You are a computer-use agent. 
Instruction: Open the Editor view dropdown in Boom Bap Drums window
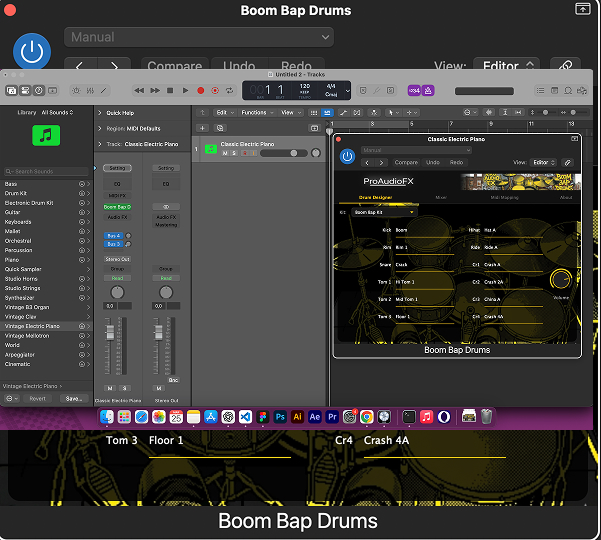(x=506, y=66)
